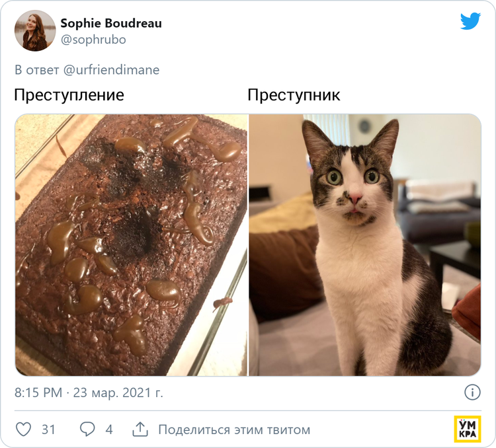The image size is (496, 448).
Task: Open tweet info circle icon
Action: tap(472, 392)
